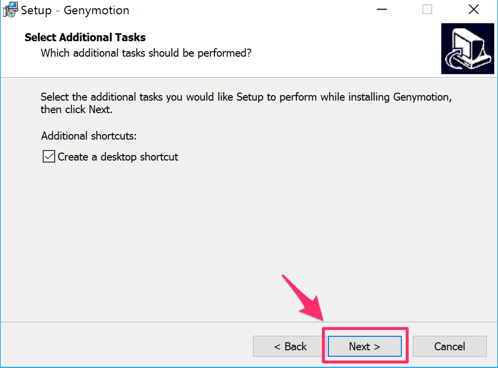Click the computer wizard image in header
The image size is (498, 368).
click(x=467, y=49)
